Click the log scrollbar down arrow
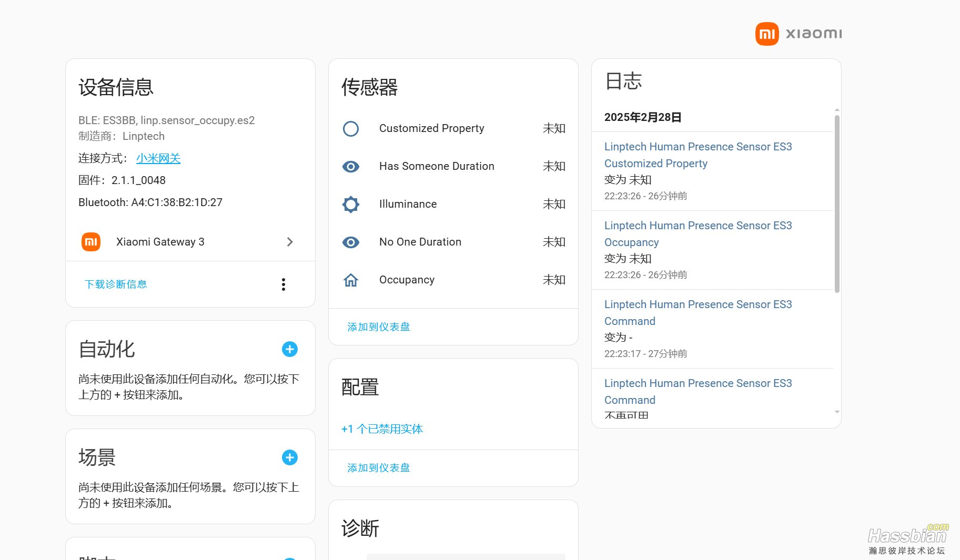This screenshot has height=560, width=960. point(837,412)
